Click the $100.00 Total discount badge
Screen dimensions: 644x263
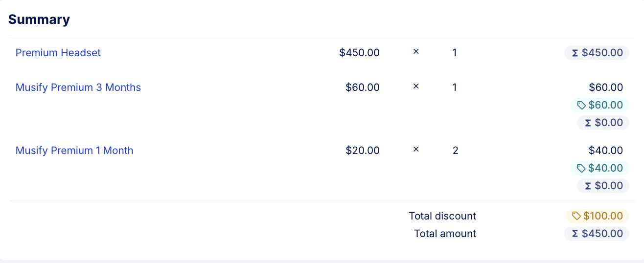pyautogui.click(x=598, y=216)
